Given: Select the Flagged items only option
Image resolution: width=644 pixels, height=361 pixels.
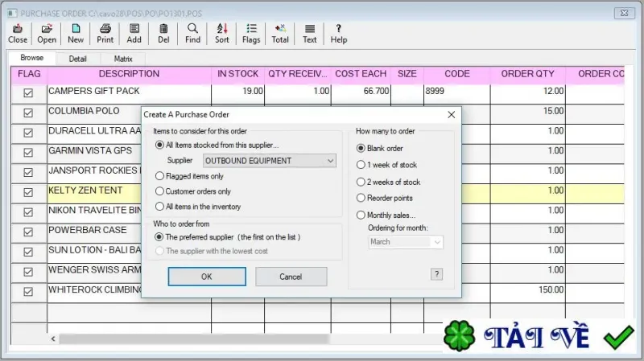Looking at the screenshot, I should click(x=189, y=176).
